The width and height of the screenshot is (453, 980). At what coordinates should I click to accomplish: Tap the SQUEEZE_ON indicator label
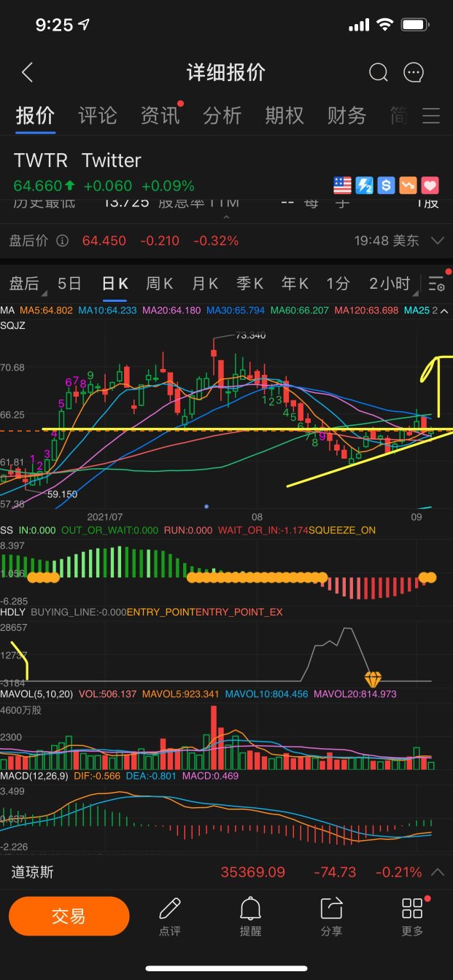[x=342, y=530]
